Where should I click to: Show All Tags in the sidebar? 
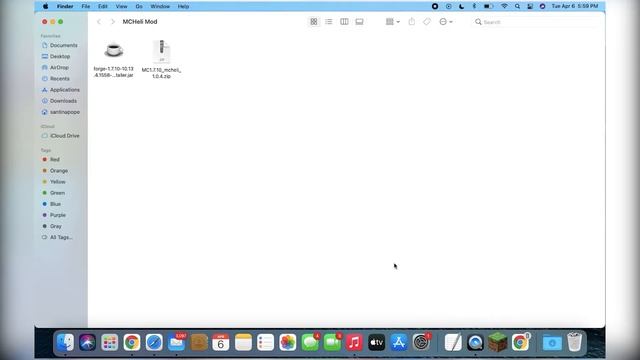tap(58, 237)
